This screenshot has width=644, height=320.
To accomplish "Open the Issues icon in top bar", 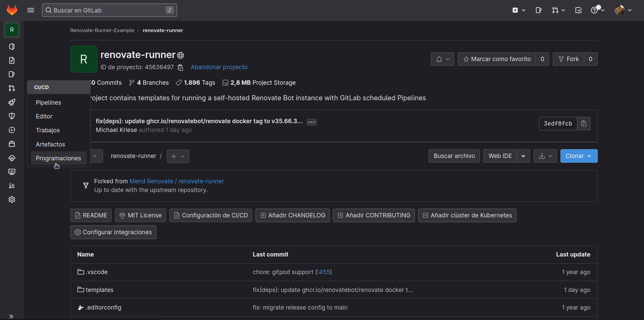I will [x=539, y=10].
